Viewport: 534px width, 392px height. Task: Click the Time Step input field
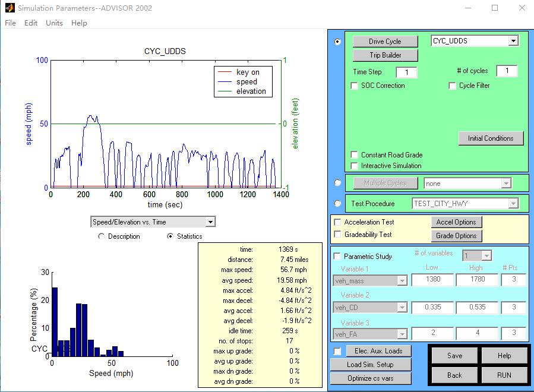[406, 72]
